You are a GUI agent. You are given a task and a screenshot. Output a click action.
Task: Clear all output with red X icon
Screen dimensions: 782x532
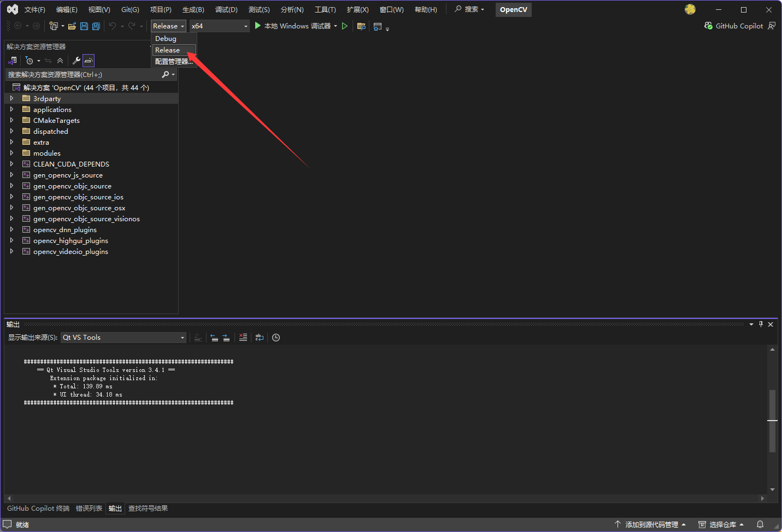pyautogui.click(x=243, y=338)
